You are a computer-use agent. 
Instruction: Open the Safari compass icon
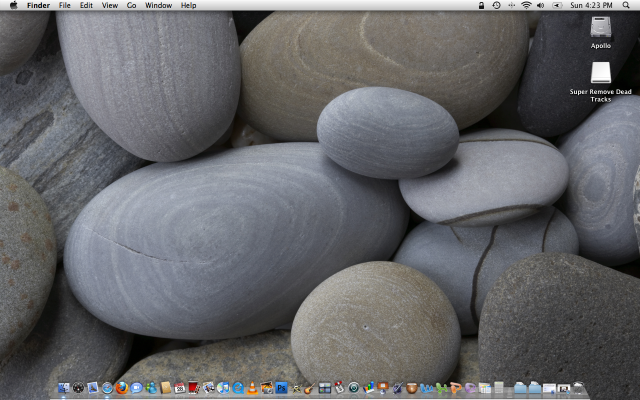click(x=107, y=388)
